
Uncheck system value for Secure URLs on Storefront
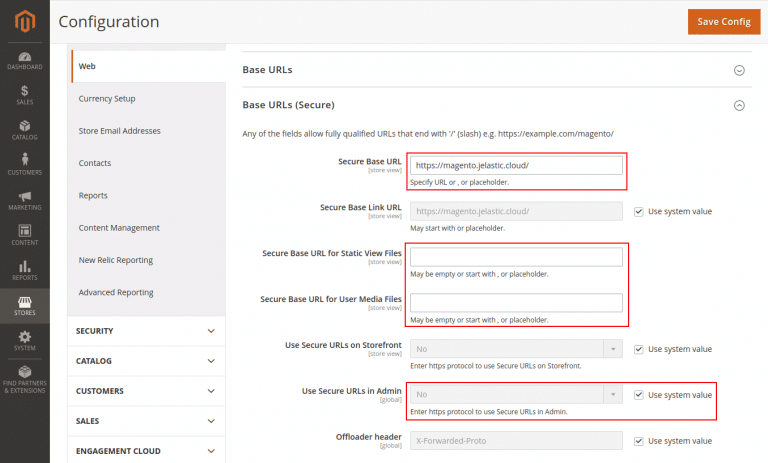(x=639, y=349)
